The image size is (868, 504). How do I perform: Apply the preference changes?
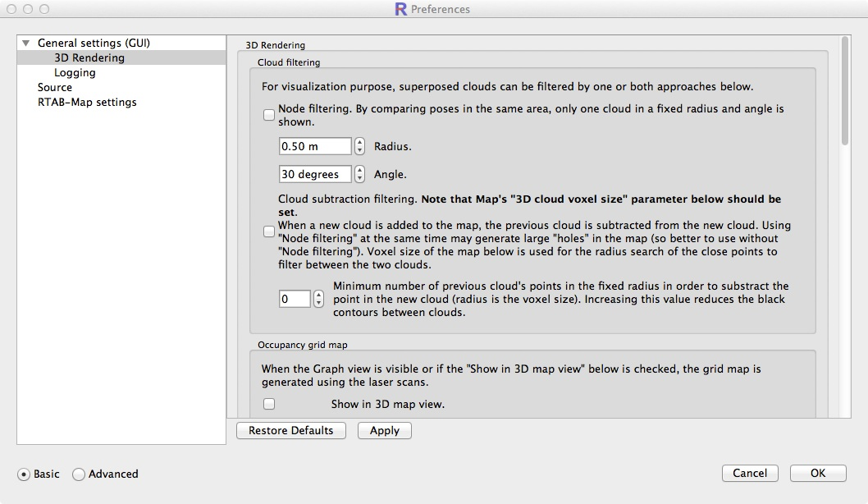384,430
